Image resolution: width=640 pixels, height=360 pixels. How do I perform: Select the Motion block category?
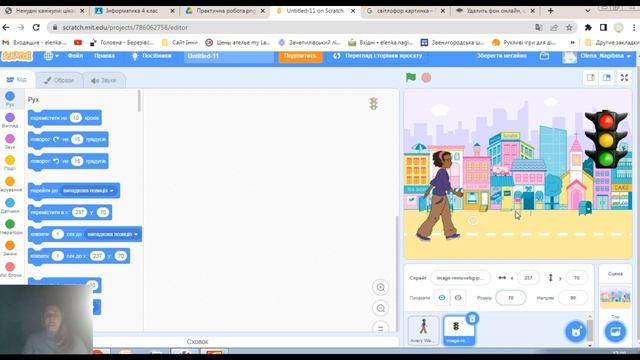coord(10,99)
